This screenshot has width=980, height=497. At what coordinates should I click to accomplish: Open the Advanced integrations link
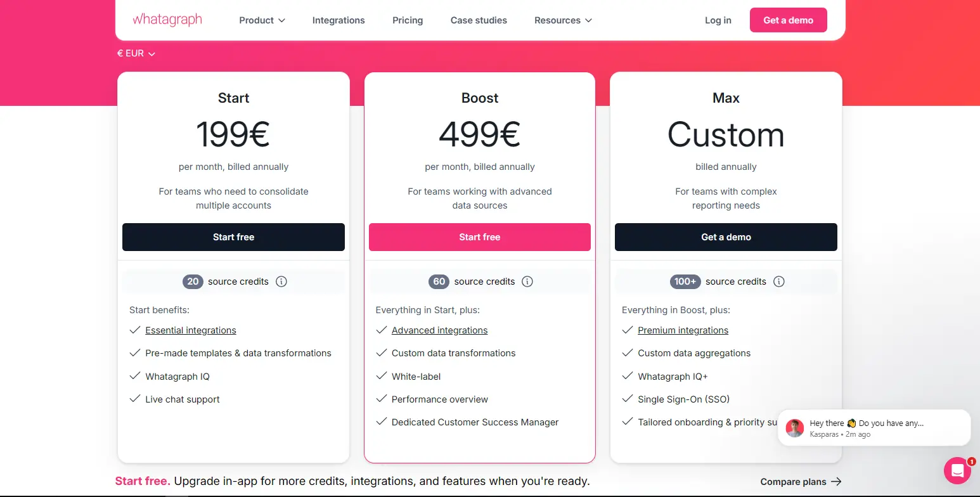pos(440,330)
